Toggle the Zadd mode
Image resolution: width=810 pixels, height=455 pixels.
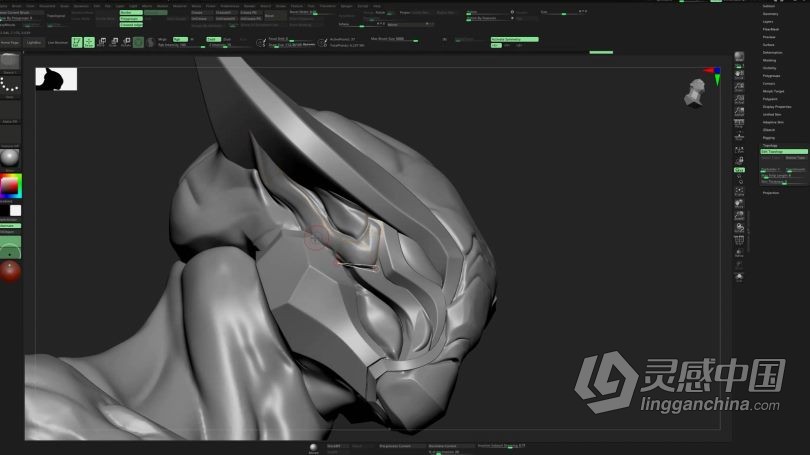[x=213, y=39]
